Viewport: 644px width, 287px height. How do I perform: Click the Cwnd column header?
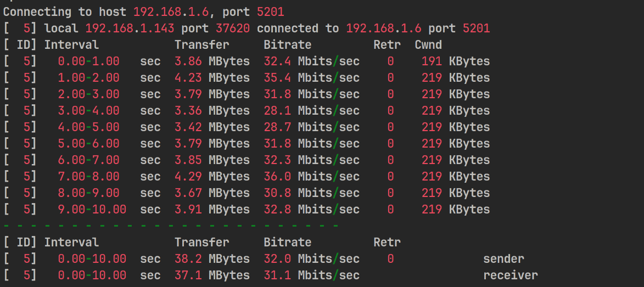(x=428, y=45)
